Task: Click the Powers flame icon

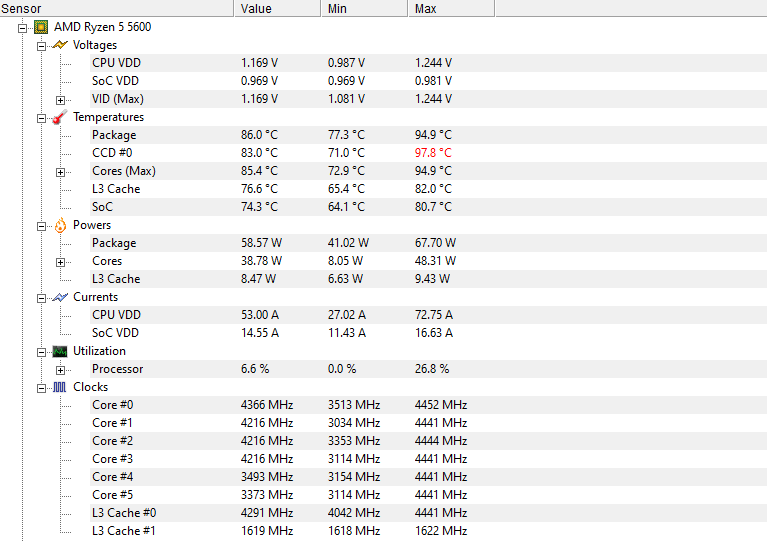Action: click(x=60, y=225)
